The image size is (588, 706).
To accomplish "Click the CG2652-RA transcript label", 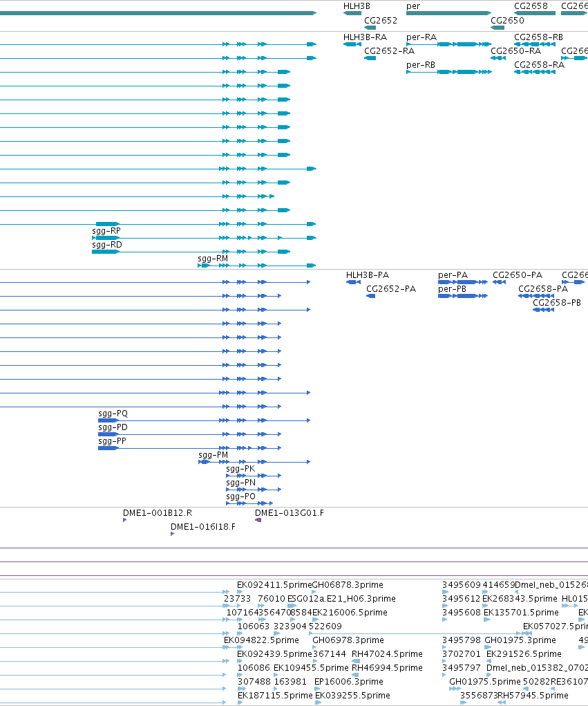I will [x=389, y=51].
